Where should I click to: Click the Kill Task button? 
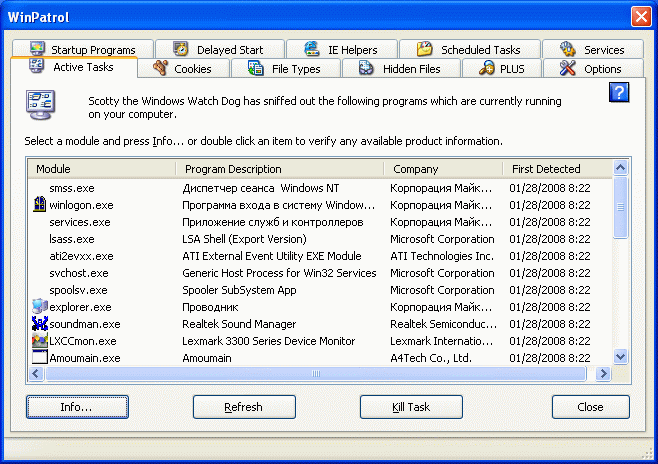411,407
